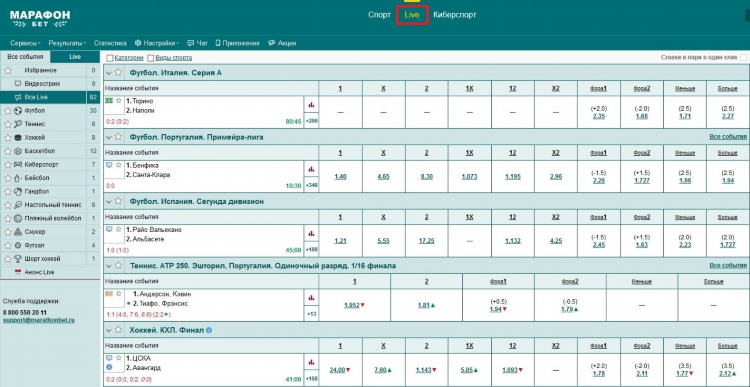Screen dimensions: 750x387
Task: Click the Снукер icon in sidebar
Action: click(x=18, y=232)
